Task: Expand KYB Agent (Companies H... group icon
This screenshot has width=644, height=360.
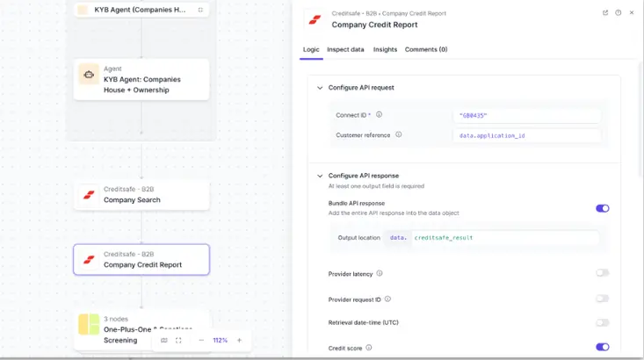Action: pyautogui.click(x=200, y=10)
